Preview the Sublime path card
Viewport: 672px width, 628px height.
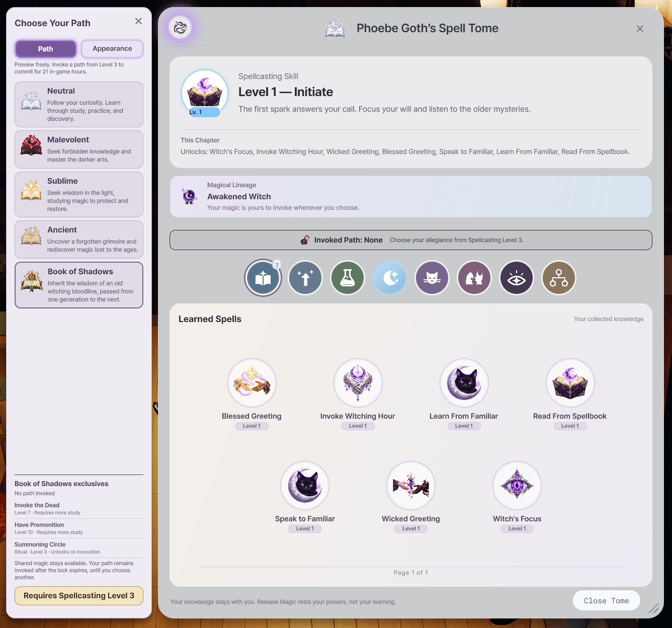(79, 195)
